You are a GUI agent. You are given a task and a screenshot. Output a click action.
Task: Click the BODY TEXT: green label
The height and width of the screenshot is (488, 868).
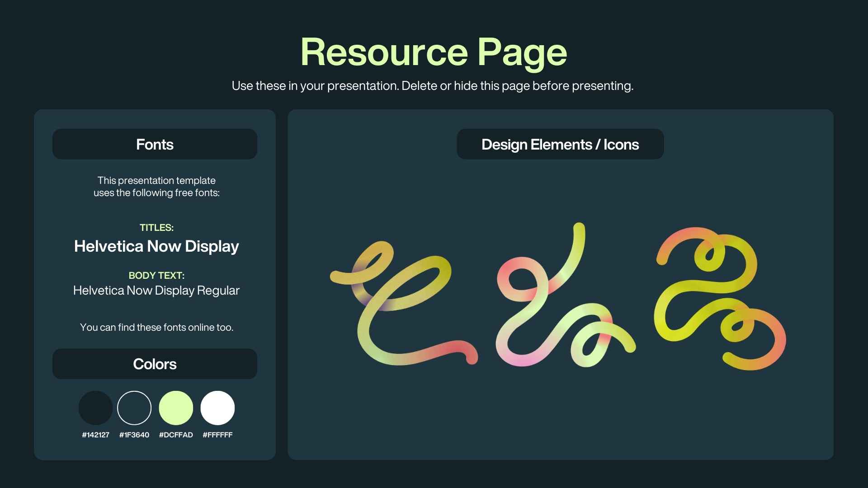(x=156, y=276)
